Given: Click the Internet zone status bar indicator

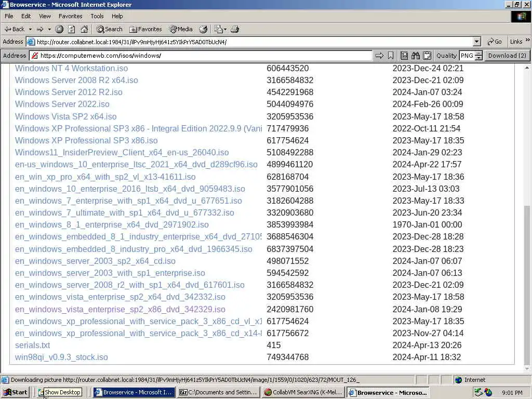Looking at the screenshot, I should coord(470,380).
